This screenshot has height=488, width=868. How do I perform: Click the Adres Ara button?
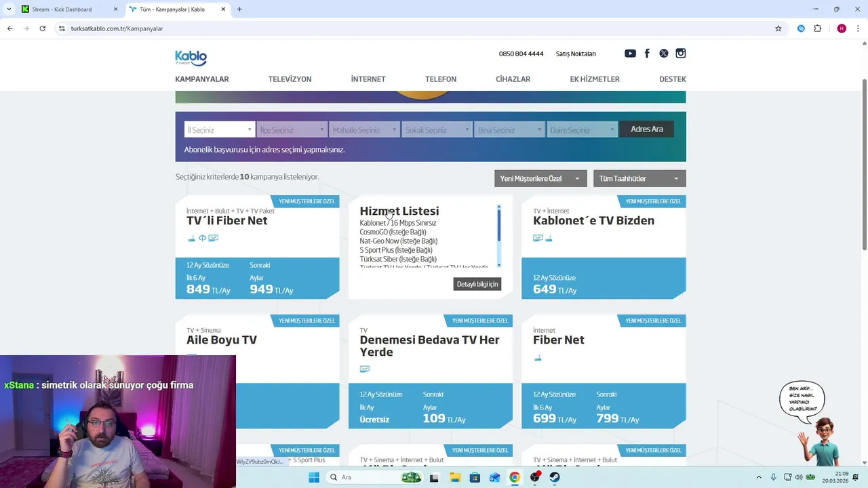point(647,129)
